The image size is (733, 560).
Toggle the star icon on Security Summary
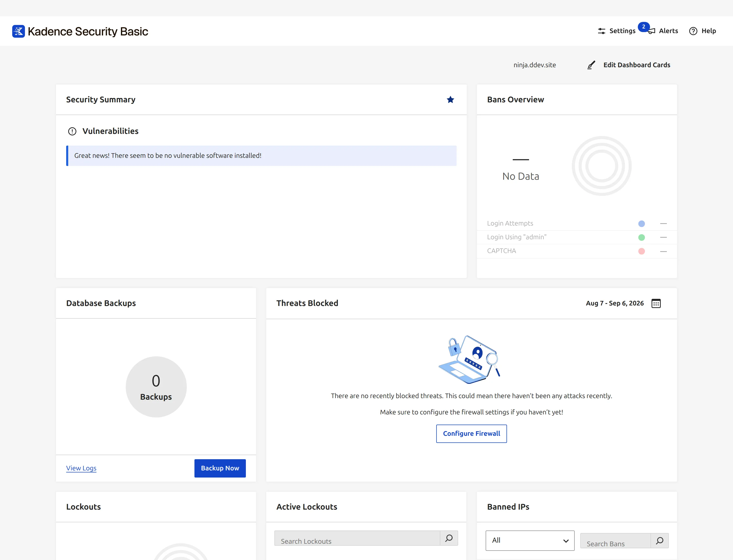click(x=450, y=100)
